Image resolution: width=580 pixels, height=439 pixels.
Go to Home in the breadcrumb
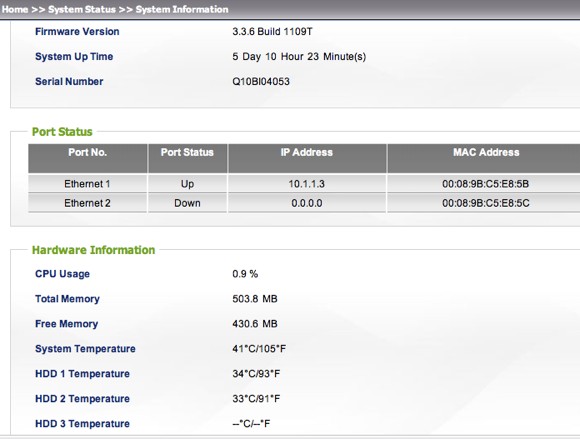(15, 10)
